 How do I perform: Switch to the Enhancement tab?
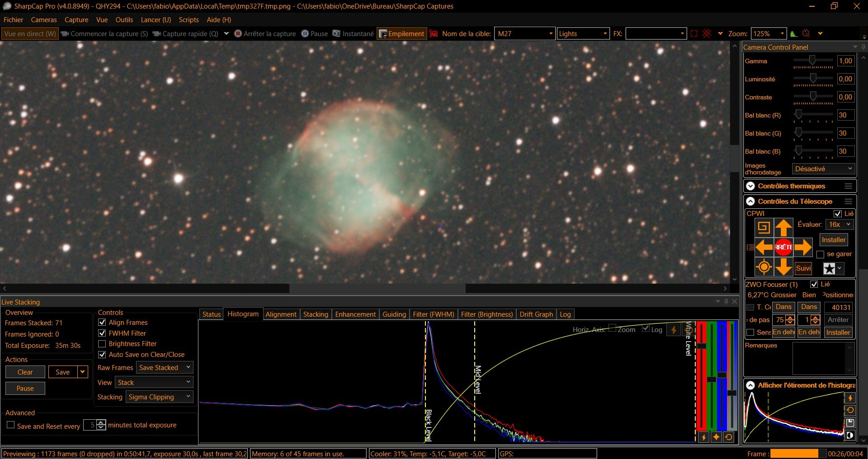(355, 314)
